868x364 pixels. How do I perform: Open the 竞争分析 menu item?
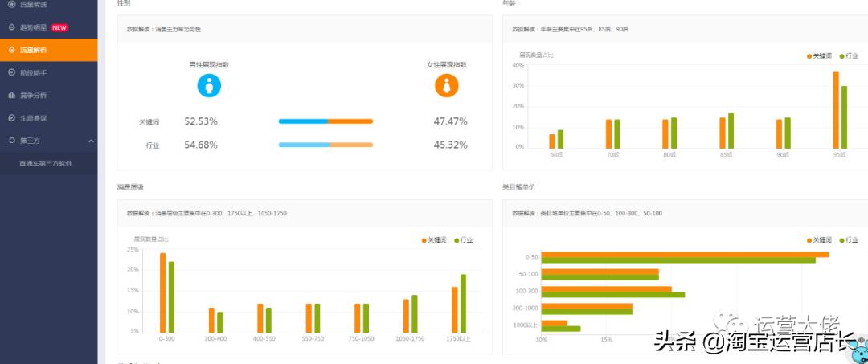pyautogui.click(x=49, y=95)
